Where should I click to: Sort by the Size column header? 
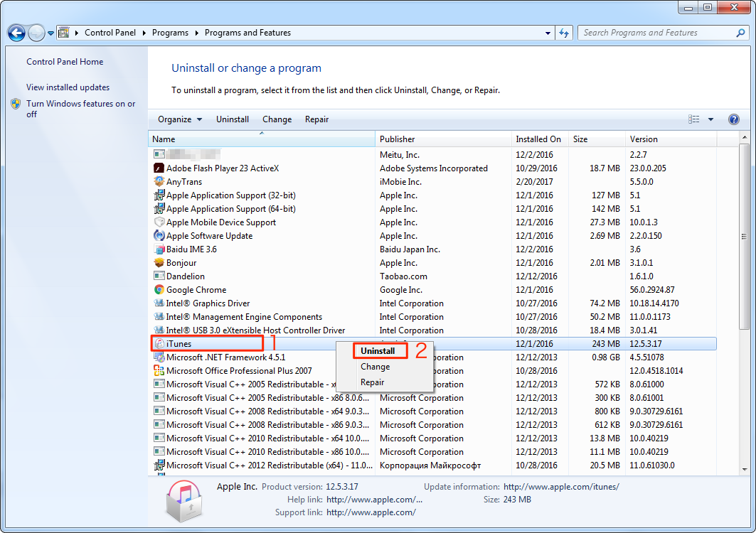click(x=597, y=139)
